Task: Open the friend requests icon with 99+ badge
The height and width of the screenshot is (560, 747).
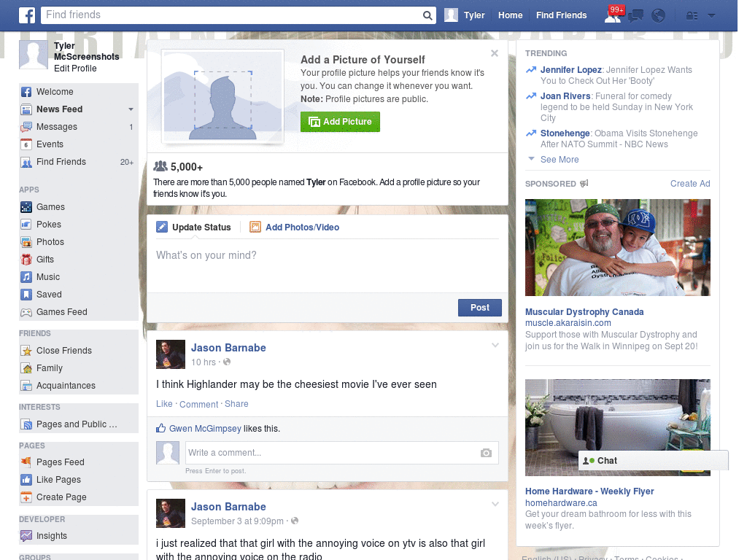Action: (x=614, y=15)
